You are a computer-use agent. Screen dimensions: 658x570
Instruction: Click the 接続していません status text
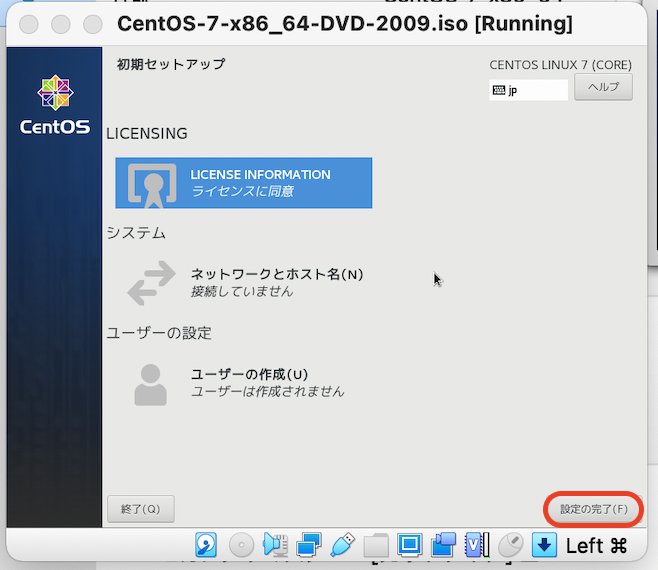(x=242, y=291)
